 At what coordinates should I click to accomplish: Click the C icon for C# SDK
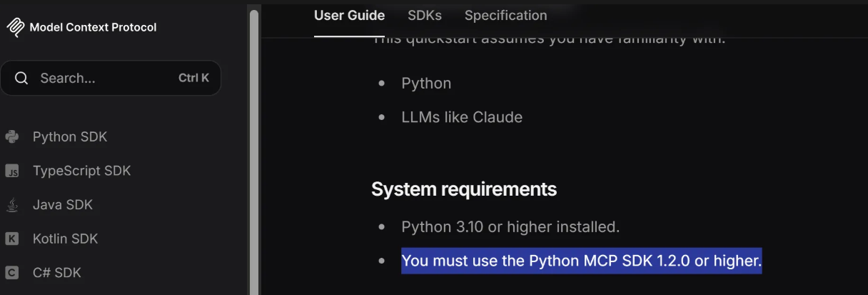pyautogui.click(x=11, y=273)
